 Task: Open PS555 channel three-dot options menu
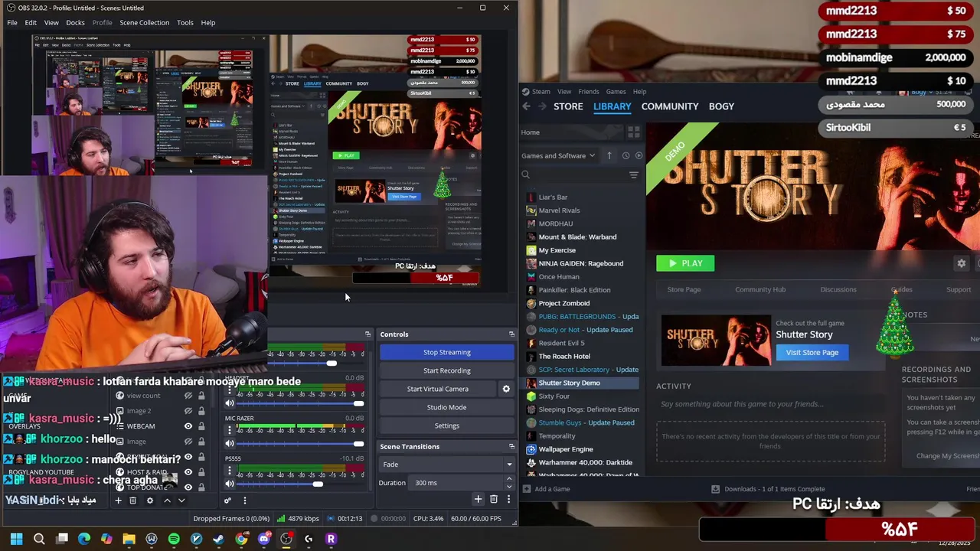[x=229, y=470]
